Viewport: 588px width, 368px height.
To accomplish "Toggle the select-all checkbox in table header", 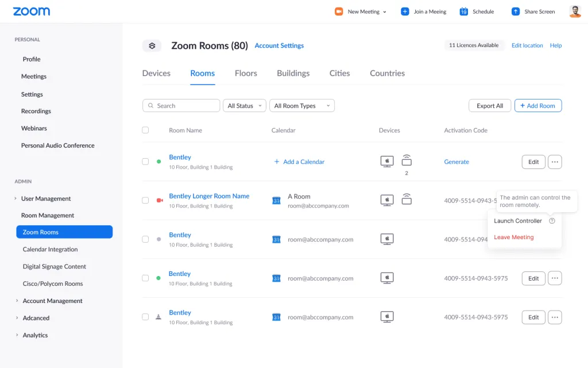I will coord(145,130).
